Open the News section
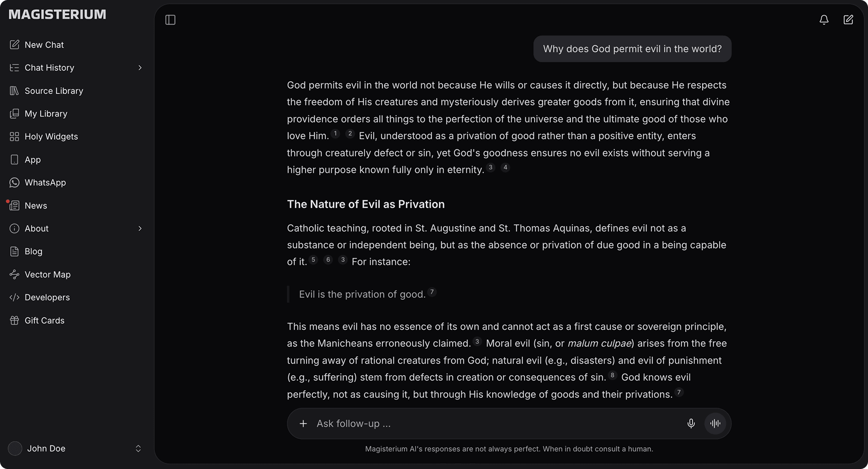 pyautogui.click(x=36, y=205)
